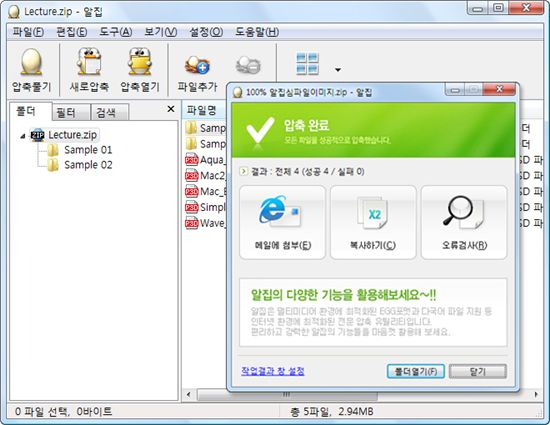Click the disabled file remove toolbar icon

[x=248, y=65]
